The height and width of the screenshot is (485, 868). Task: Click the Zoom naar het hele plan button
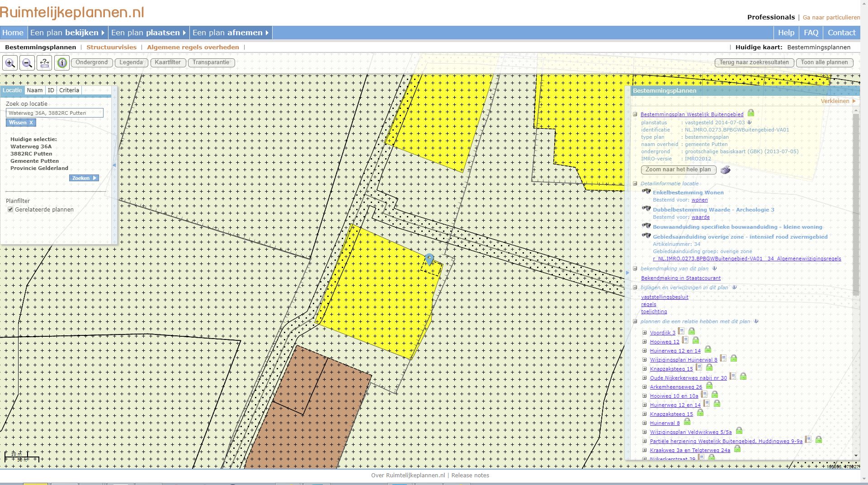tap(678, 170)
